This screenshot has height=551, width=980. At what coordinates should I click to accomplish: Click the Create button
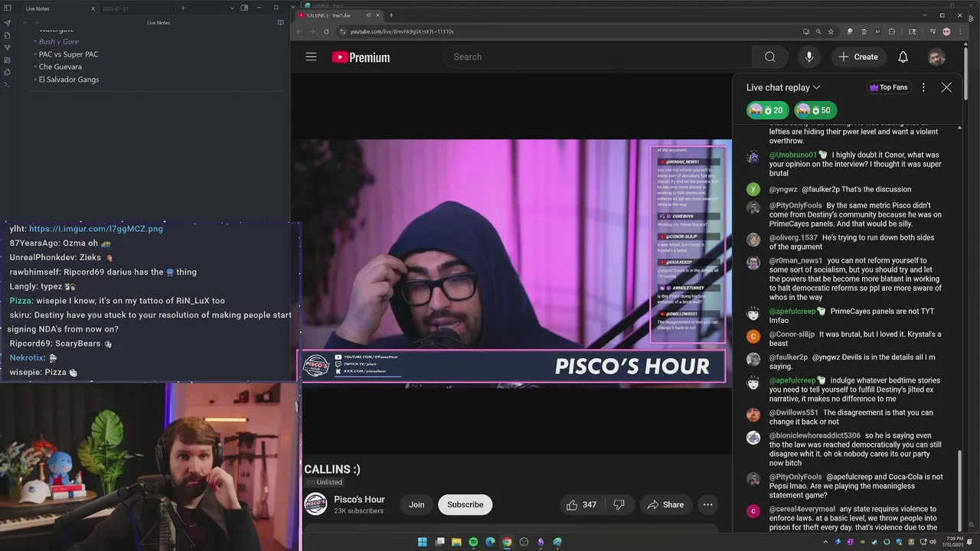coord(858,57)
